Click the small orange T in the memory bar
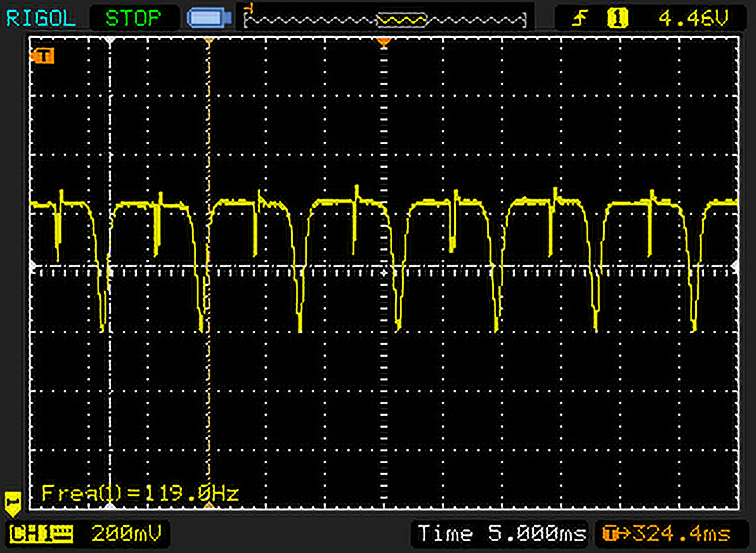The height and width of the screenshot is (553, 756). (x=251, y=8)
